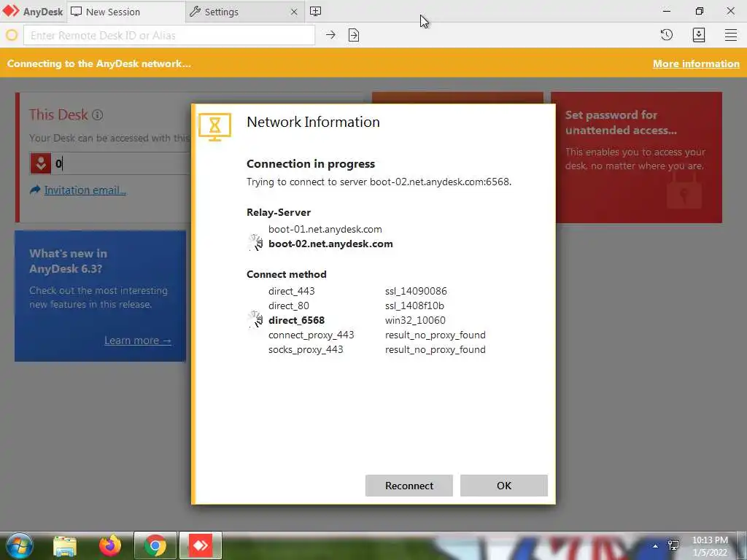Click the ssl_1408f10b result text
The width and height of the screenshot is (747, 560).
coord(414,306)
